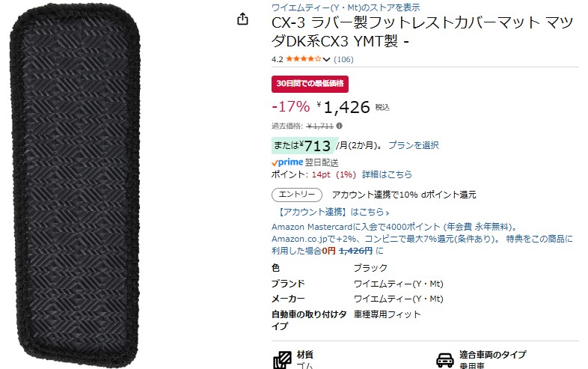Visit the ワイエムティー(Y・Mt) store link
588x369 pixels.
pyautogui.click(x=346, y=7)
